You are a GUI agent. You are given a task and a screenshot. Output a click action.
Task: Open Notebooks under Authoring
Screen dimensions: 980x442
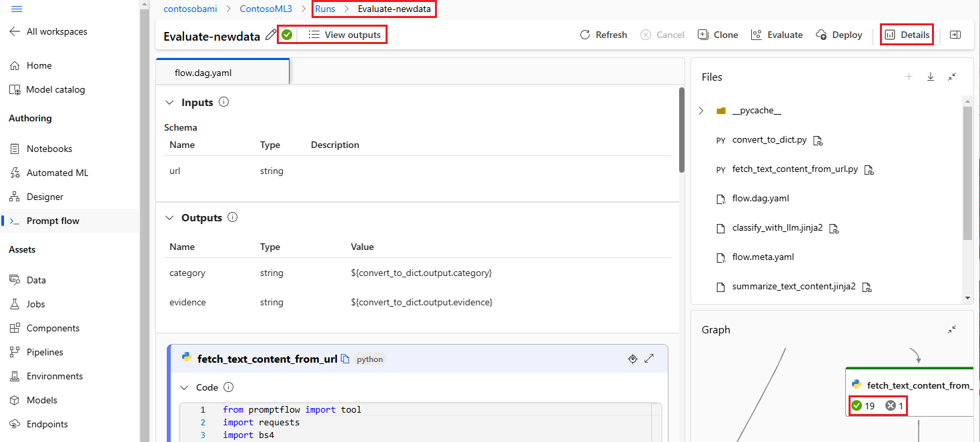pyautogui.click(x=41, y=149)
